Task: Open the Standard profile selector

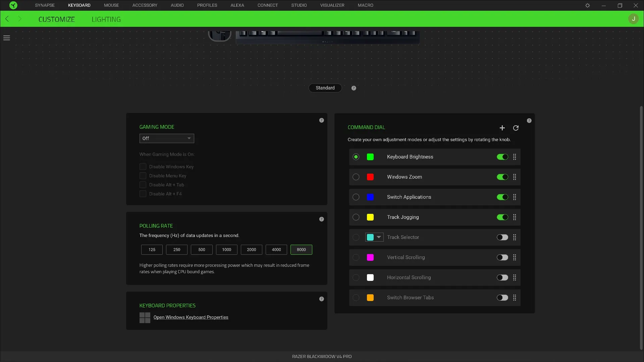Action: pos(325,88)
